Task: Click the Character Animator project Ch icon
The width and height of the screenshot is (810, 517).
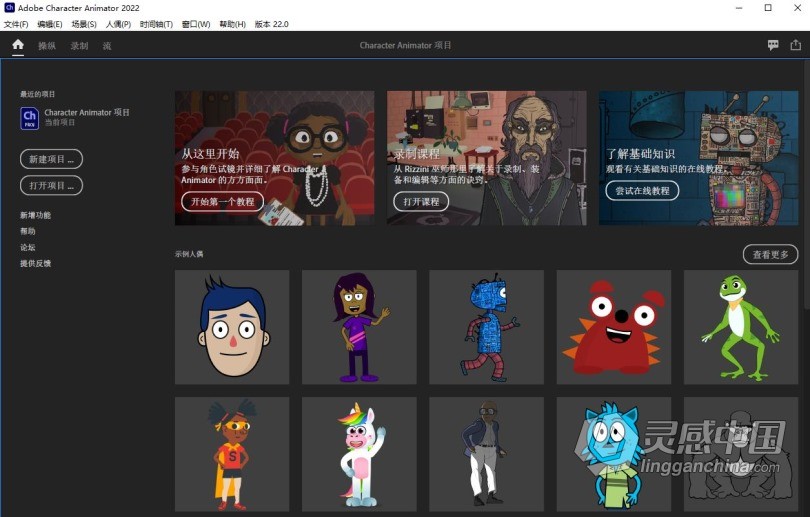Action: pos(29,118)
